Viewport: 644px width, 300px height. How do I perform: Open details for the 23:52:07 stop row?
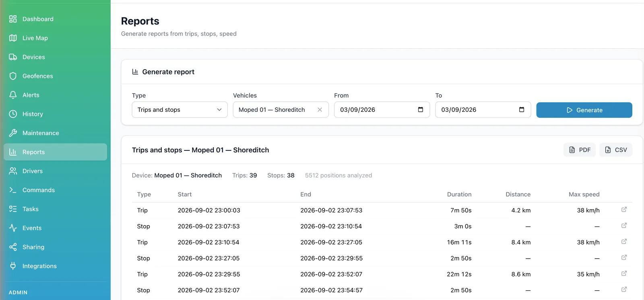[624, 290]
